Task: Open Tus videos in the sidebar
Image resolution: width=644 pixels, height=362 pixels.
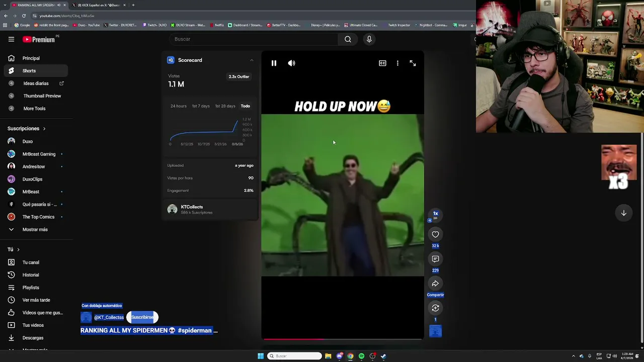Action: pyautogui.click(x=36, y=325)
